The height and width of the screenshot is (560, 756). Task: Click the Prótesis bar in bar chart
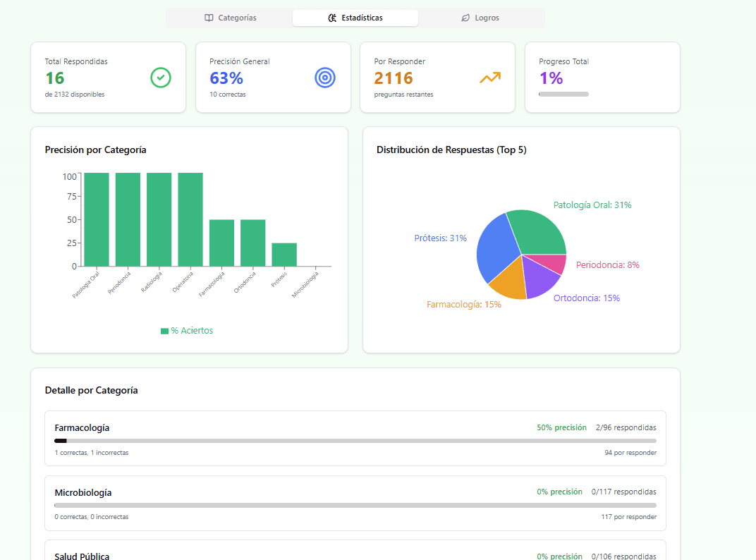(x=284, y=255)
